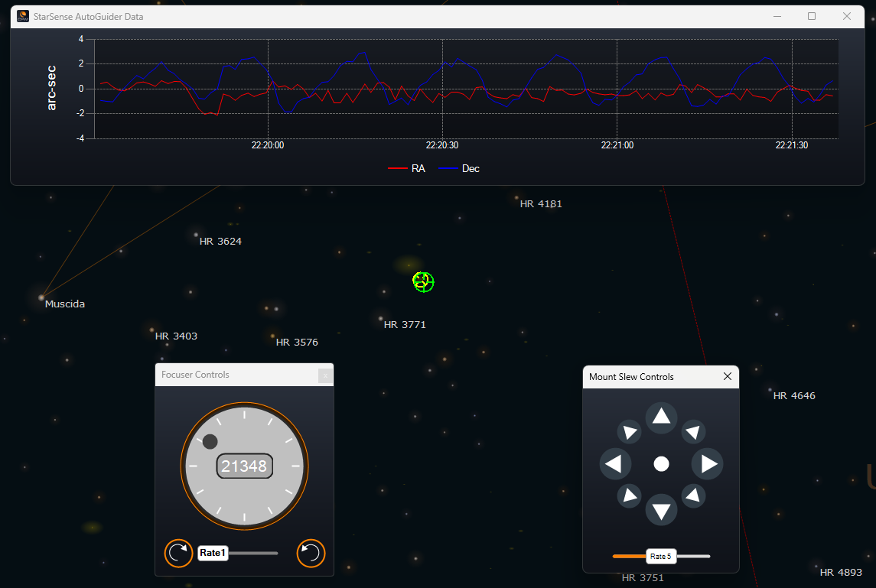Click the focuser position value 21348
Screen dimensions: 876x588
pyautogui.click(x=245, y=466)
